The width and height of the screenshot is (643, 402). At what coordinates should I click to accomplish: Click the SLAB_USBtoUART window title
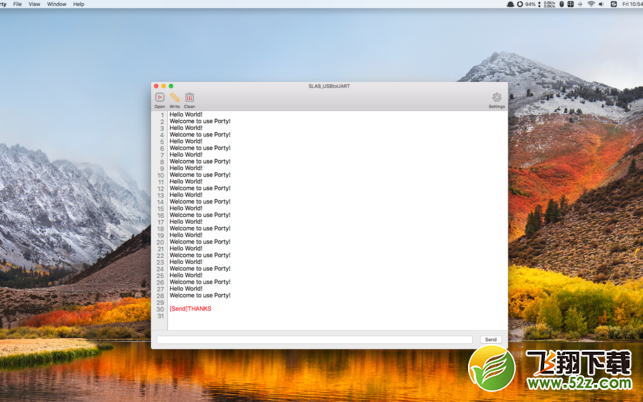[x=329, y=86]
